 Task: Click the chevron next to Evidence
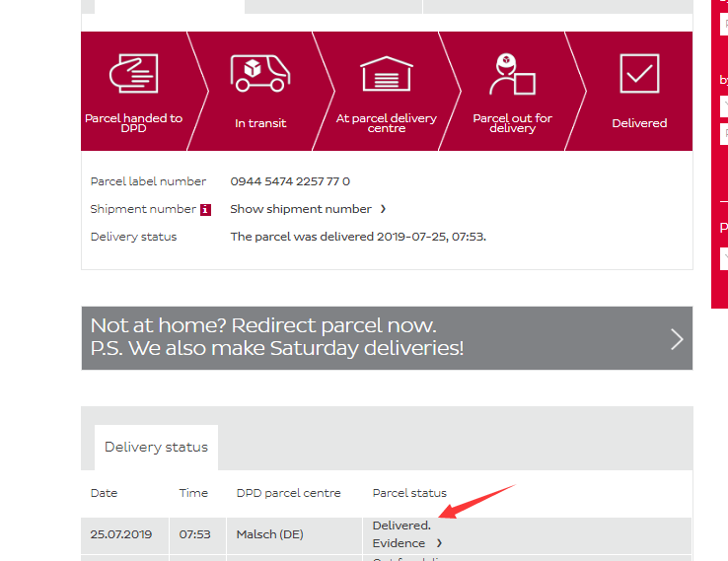[439, 543]
